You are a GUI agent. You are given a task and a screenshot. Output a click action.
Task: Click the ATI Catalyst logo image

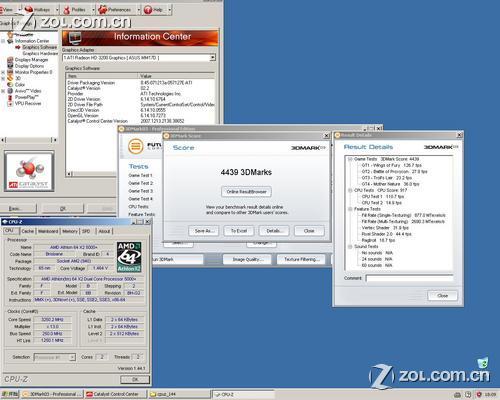tap(29, 171)
